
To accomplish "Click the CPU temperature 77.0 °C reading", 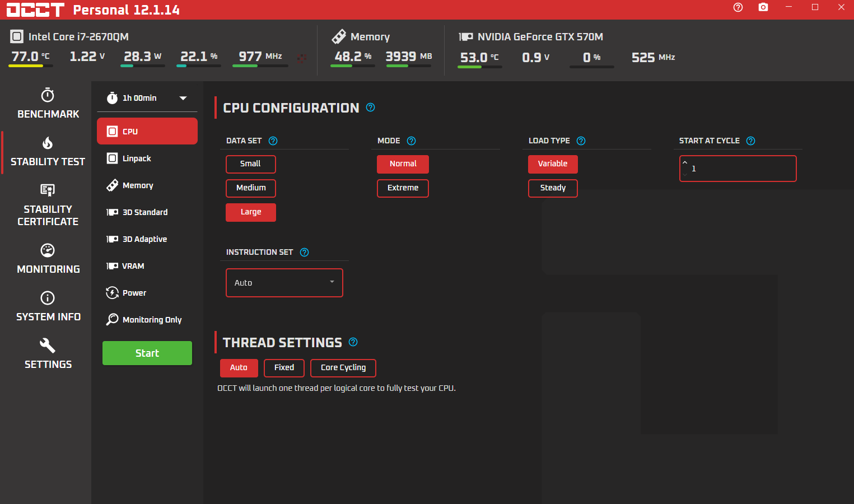I will click(x=30, y=57).
